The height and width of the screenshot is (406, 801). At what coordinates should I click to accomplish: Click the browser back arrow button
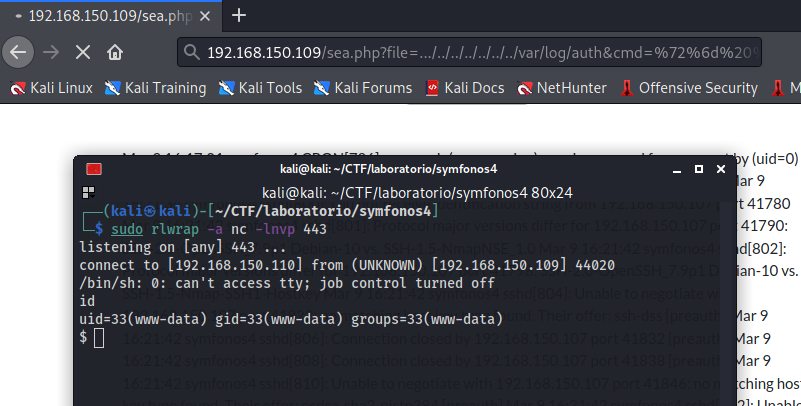pyautogui.click(x=17, y=52)
